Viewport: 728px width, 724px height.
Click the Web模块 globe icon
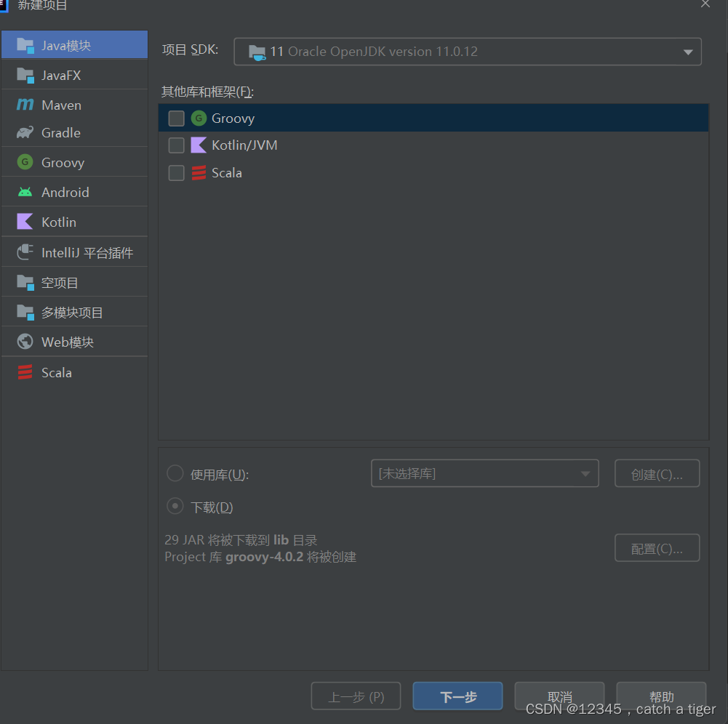click(x=25, y=342)
